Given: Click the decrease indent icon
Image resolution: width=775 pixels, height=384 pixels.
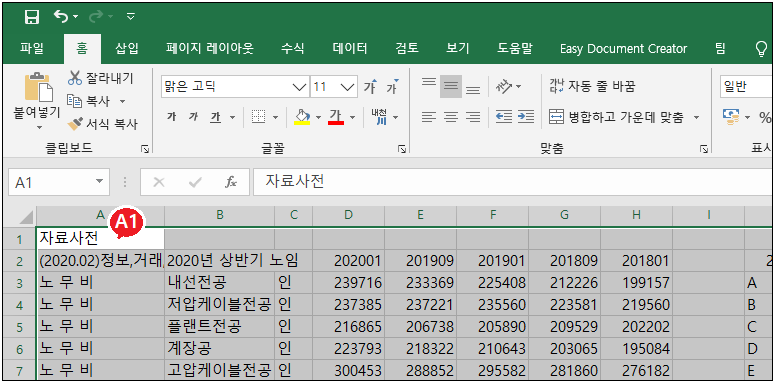Looking at the screenshot, I should click(x=504, y=117).
